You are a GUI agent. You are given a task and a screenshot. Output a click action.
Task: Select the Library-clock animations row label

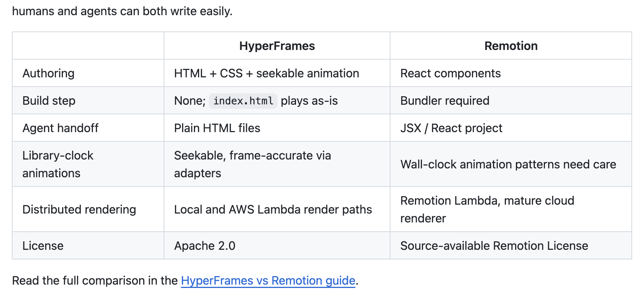pos(58,164)
